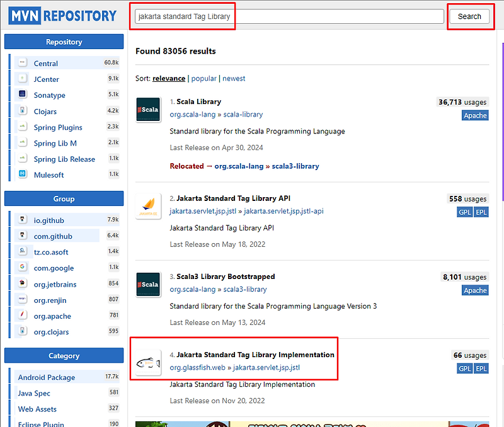This screenshot has height=427, width=504.
Task: Open jakarta.servlet.jsp.jstl group link in result 2
Action: pos(203,211)
